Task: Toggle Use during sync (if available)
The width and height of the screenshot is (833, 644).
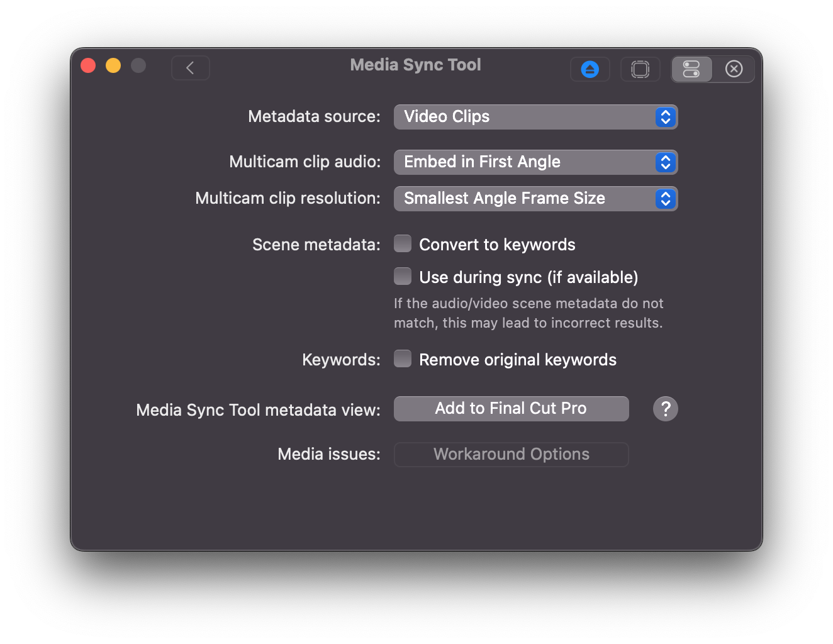Action: (403, 277)
